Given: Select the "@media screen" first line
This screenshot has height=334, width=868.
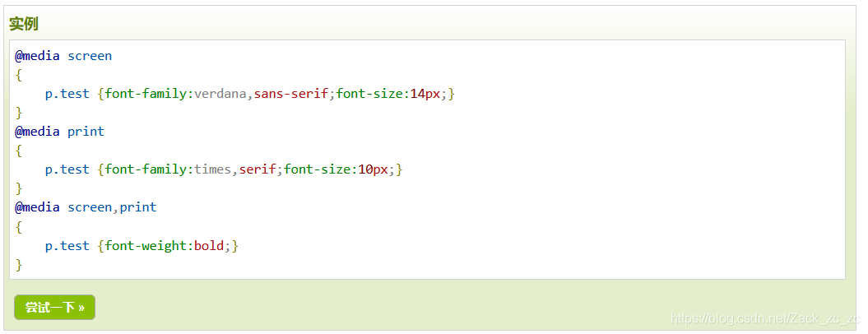Looking at the screenshot, I should pyautogui.click(x=63, y=56).
